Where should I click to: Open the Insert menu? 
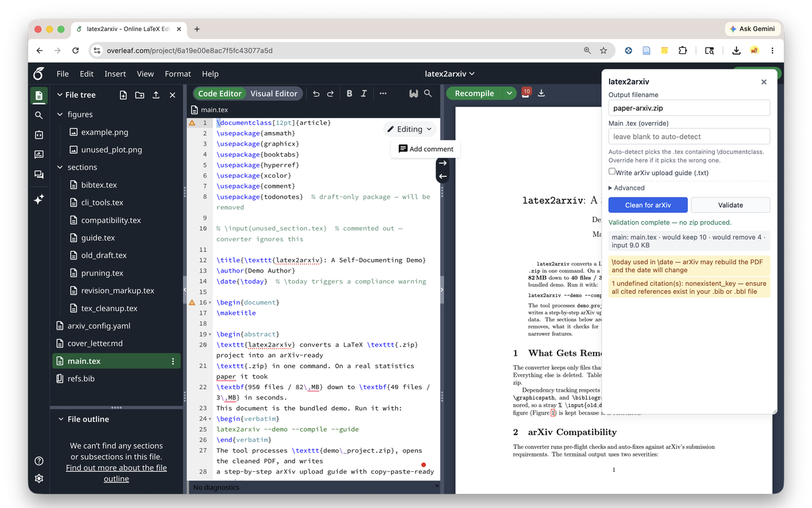(115, 74)
